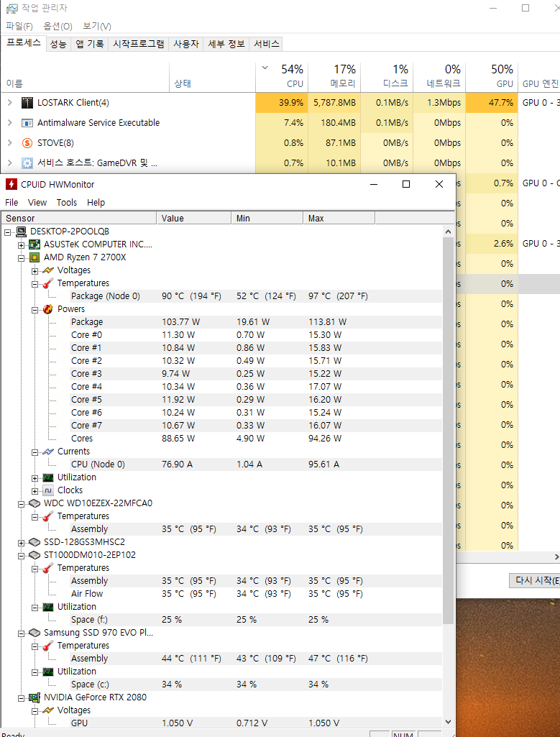Click the CPU Voltages lightning icon
Image resolution: width=560 pixels, height=737 pixels.
(48, 270)
